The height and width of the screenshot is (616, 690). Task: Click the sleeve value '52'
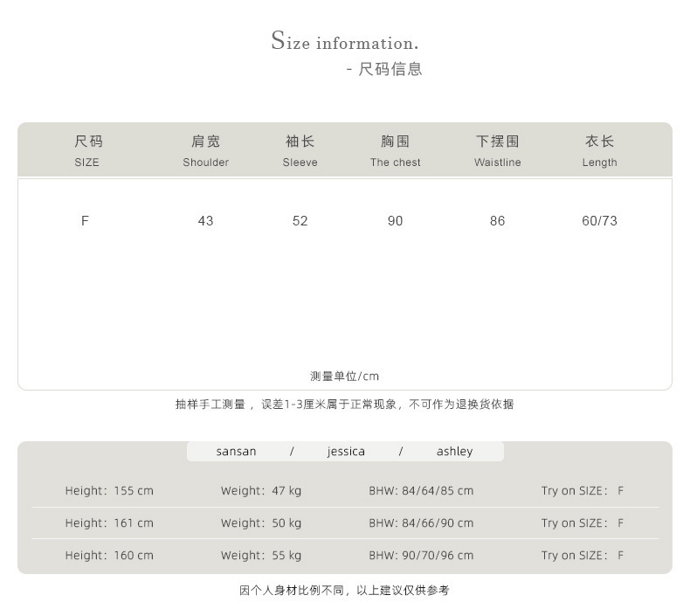click(x=300, y=220)
